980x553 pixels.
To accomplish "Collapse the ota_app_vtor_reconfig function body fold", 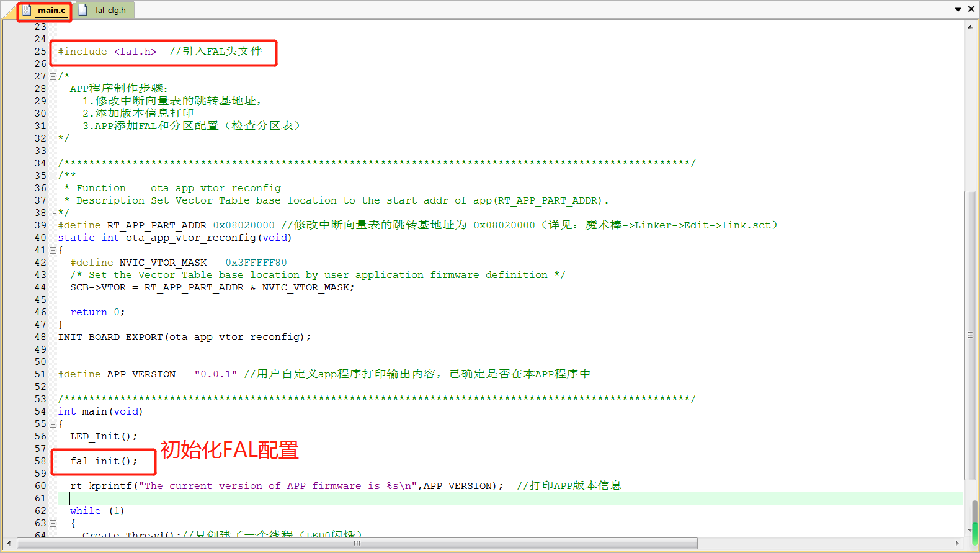I will click(53, 251).
